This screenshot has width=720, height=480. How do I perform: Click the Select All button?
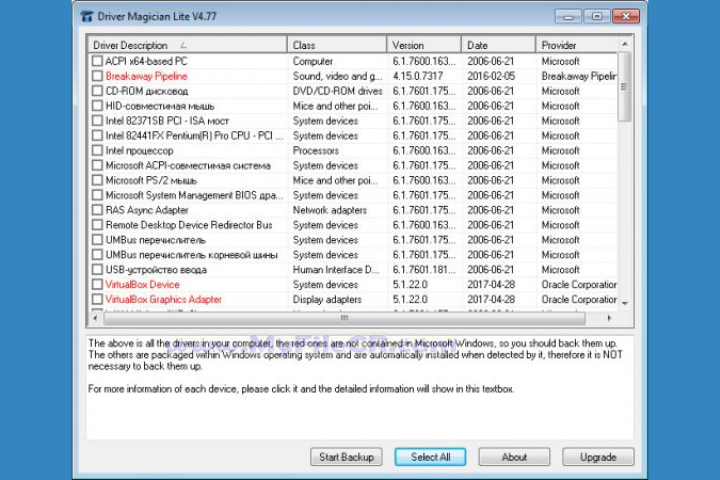click(x=430, y=457)
